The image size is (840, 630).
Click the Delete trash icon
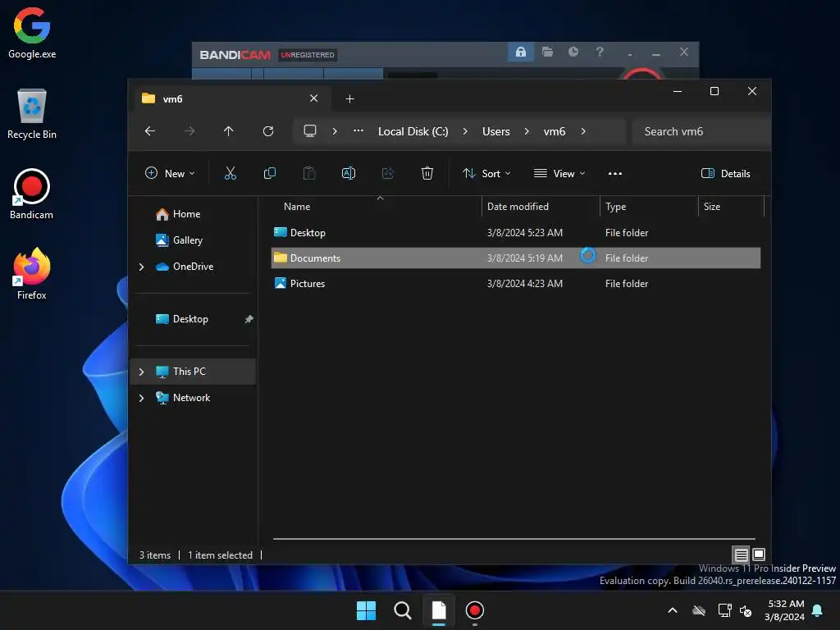427,173
